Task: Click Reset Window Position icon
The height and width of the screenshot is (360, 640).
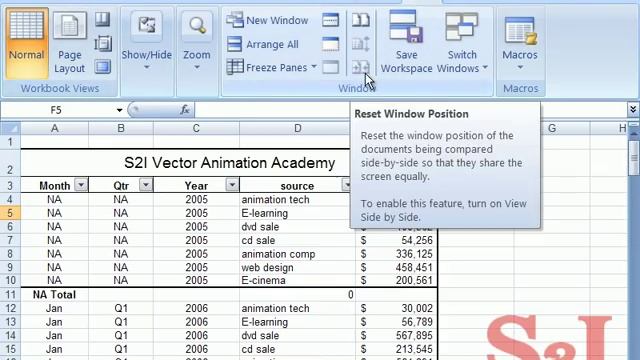Action: click(x=361, y=67)
